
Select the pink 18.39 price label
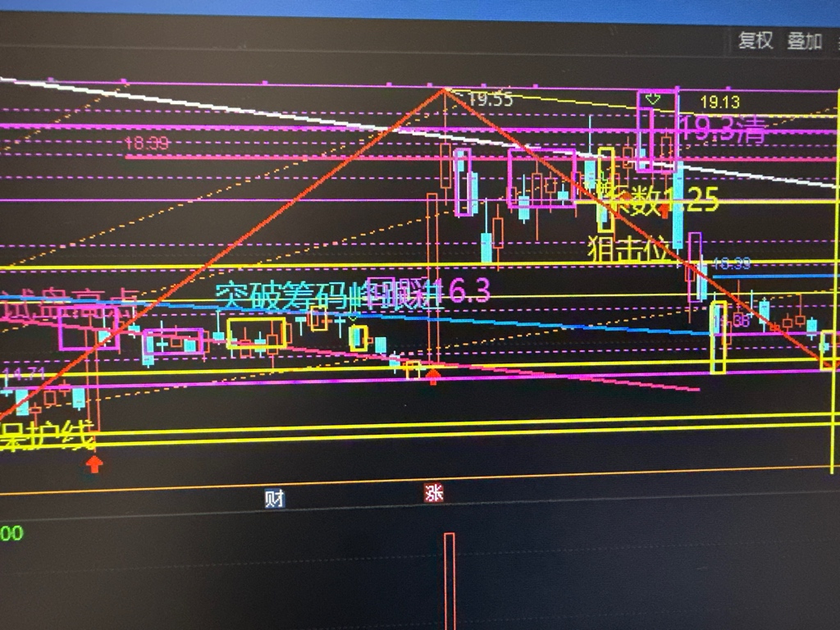pyautogui.click(x=146, y=143)
